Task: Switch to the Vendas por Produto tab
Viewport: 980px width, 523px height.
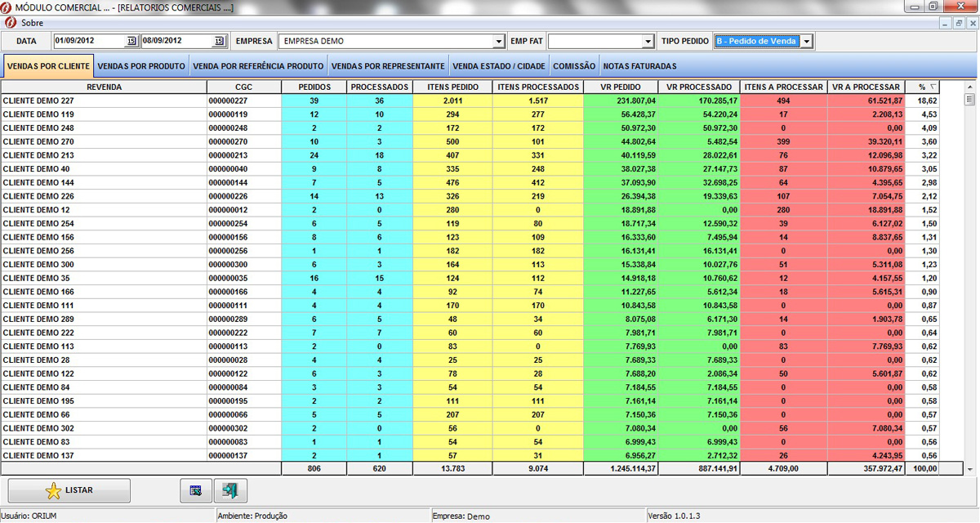Action: pyautogui.click(x=141, y=66)
